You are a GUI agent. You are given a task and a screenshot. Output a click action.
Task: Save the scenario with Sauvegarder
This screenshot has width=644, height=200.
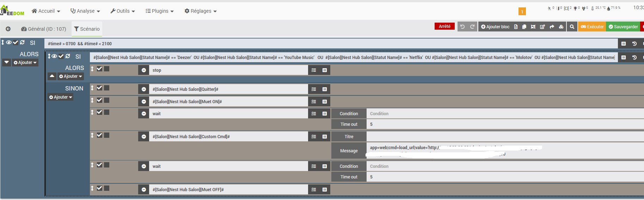coord(623,27)
